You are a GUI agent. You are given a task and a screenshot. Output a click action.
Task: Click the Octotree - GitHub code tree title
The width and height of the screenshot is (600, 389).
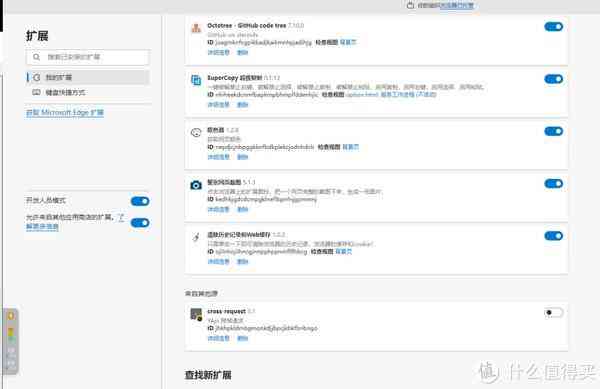pyautogui.click(x=246, y=25)
